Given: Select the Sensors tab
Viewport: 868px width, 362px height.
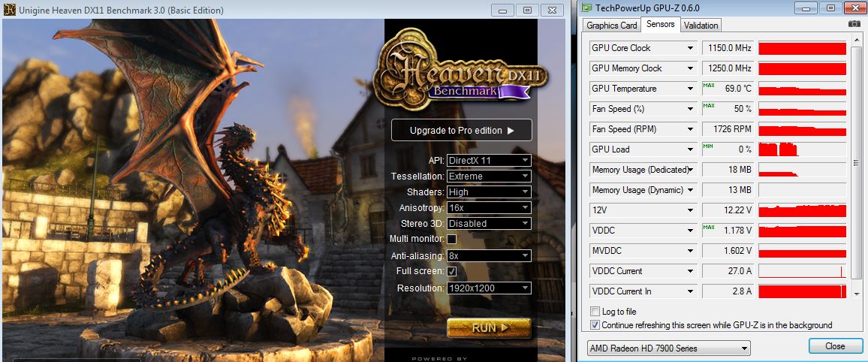Looking at the screenshot, I should pyautogui.click(x=661, y=24).
